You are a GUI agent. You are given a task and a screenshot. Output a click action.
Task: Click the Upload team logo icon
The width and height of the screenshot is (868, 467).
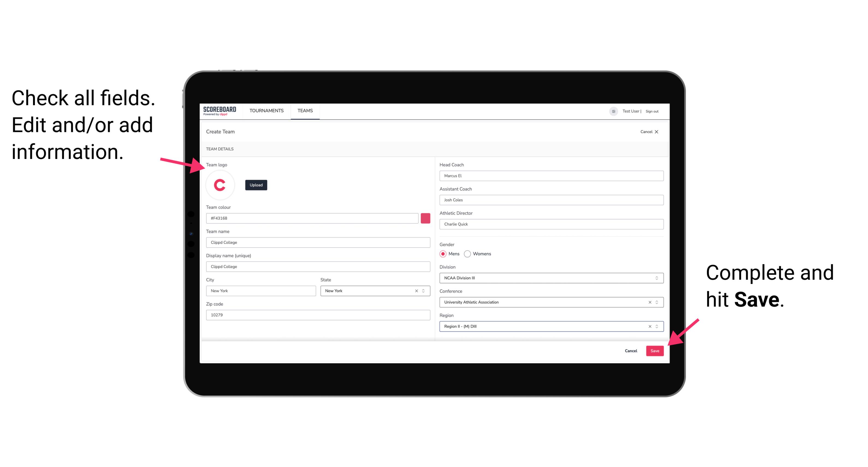(x=256, y=185)
